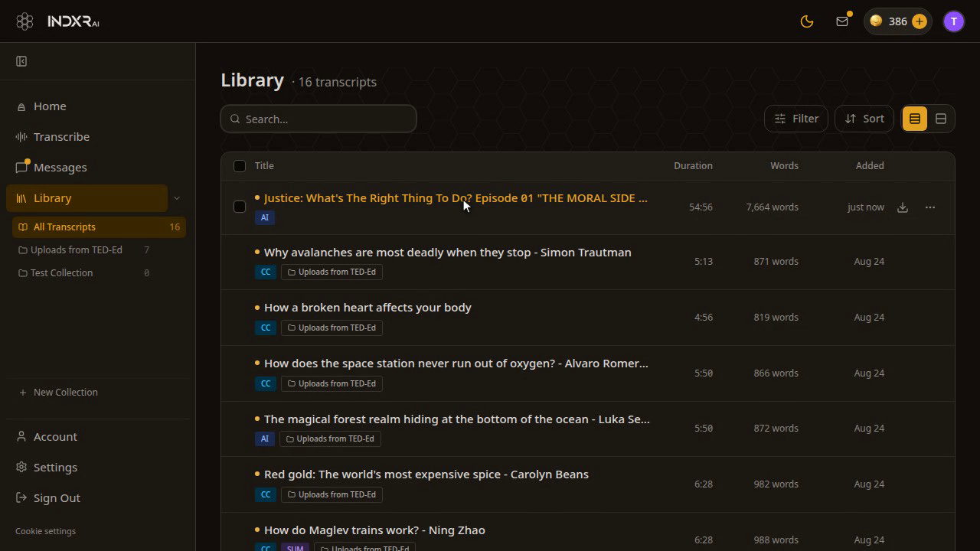The height and width of the screenshot is (551, 980).
Task: Open 'How a broken heart affects your body'
Action: pyautogui.click(x=367, y=308)
